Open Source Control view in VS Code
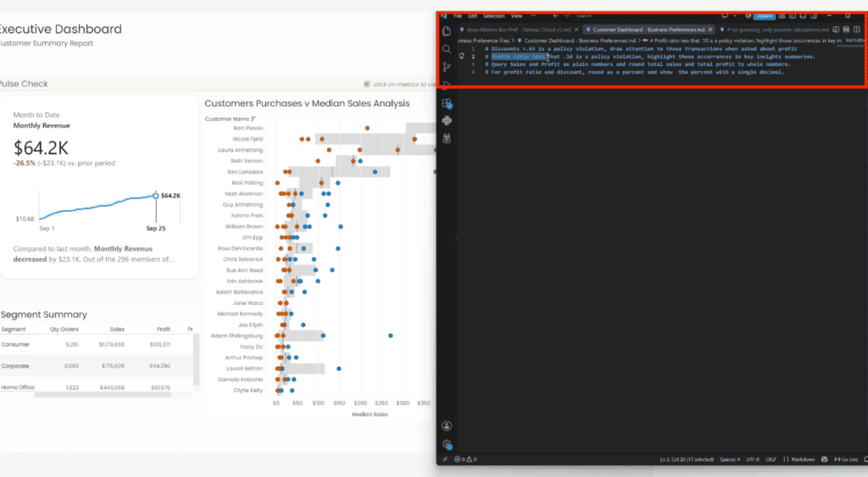This screenshot has width=868, height=477. click(x=447, y=67)
